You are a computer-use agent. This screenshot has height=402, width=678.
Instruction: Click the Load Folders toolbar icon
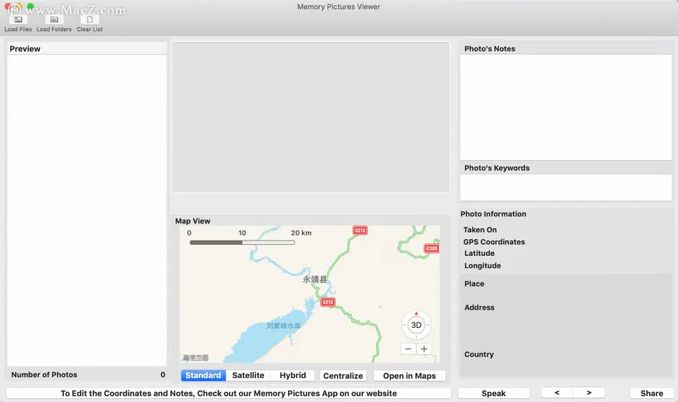(x=54, y=19)
